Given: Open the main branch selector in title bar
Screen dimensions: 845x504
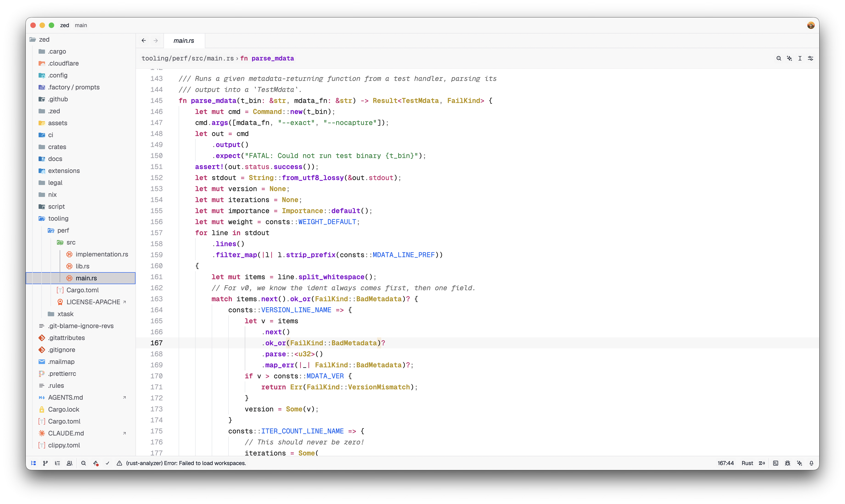Looking at the screenshot, I should (x=81, y=25).
